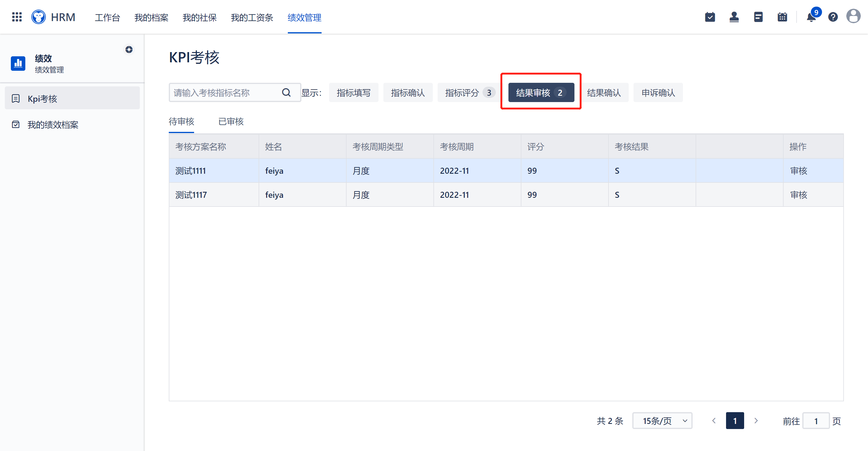868x451 pixels.
Task: Click 审核 link for 测试1111 row
Action: pos(799,171)
